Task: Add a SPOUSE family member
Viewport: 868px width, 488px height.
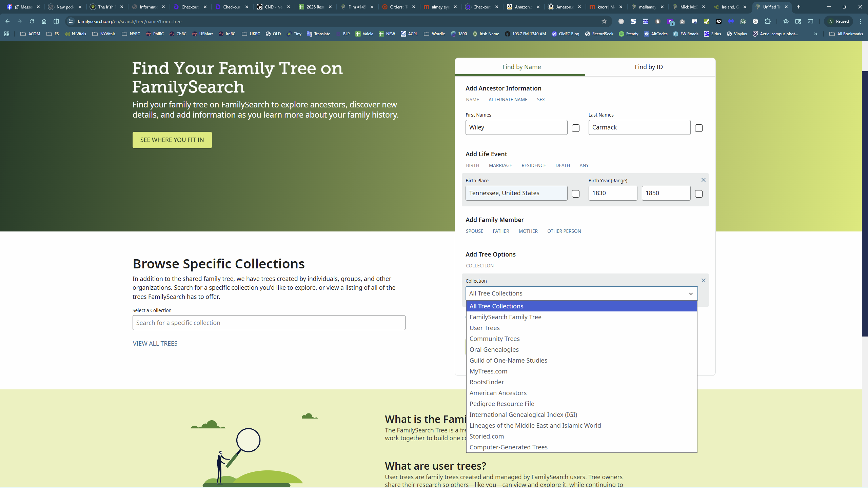Action: [x=475, y=231]
